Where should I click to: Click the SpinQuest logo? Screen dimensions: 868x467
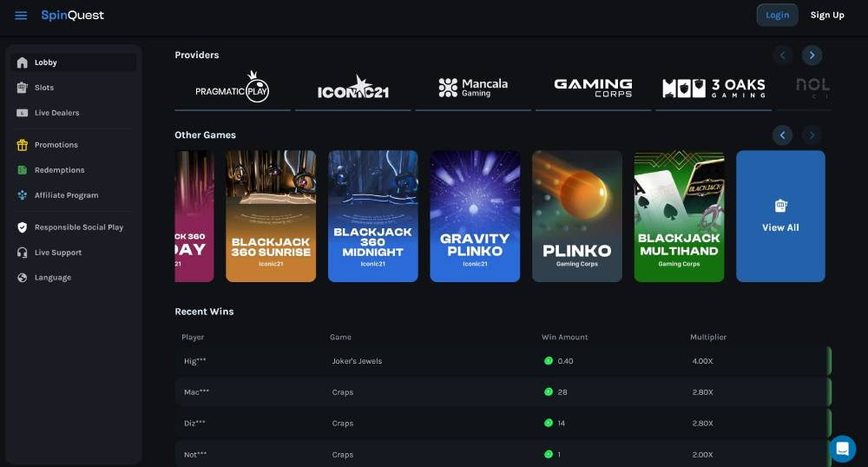click(x=73, y=16)
